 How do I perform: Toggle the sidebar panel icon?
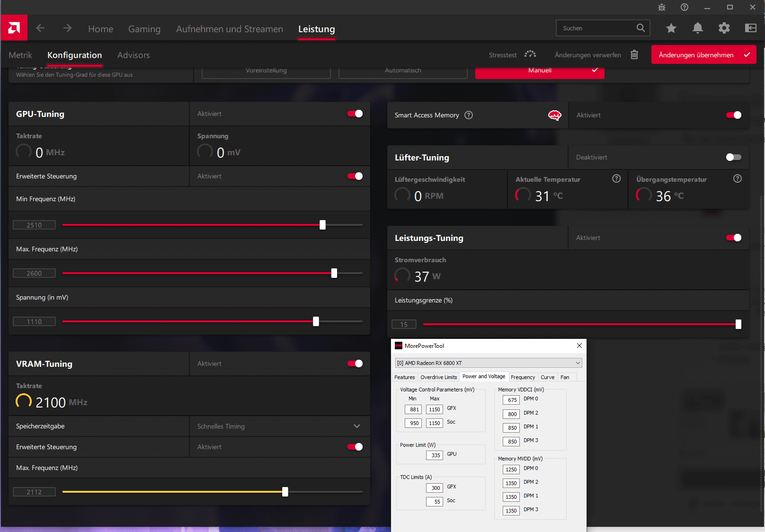pyautogui.click(x=750, y=28)
